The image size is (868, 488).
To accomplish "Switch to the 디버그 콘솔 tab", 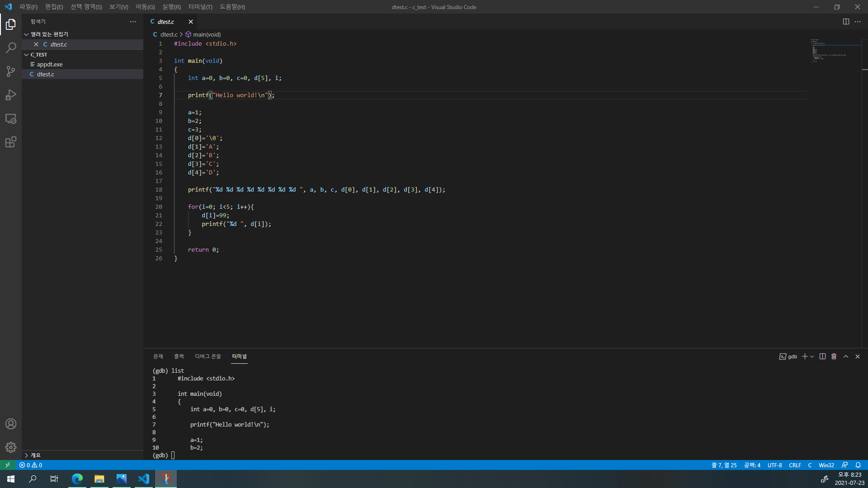I will (208, 357).
